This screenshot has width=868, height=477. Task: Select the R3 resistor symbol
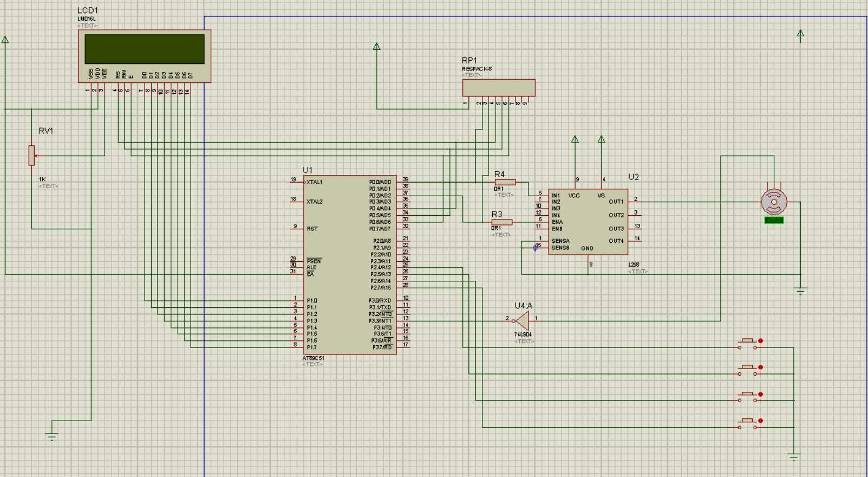pyautogui.click(x=502, y=222)
